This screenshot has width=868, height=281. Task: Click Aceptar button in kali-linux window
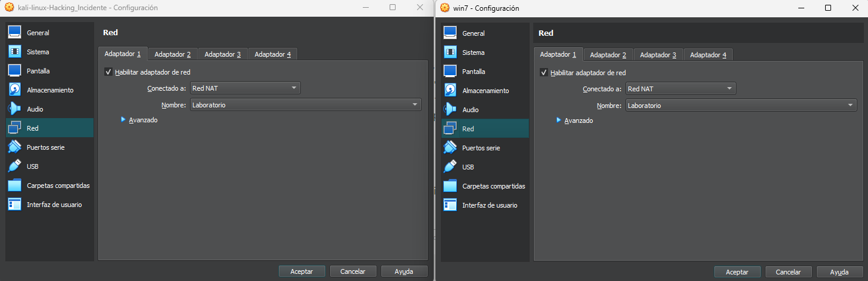tap(301, 271)
